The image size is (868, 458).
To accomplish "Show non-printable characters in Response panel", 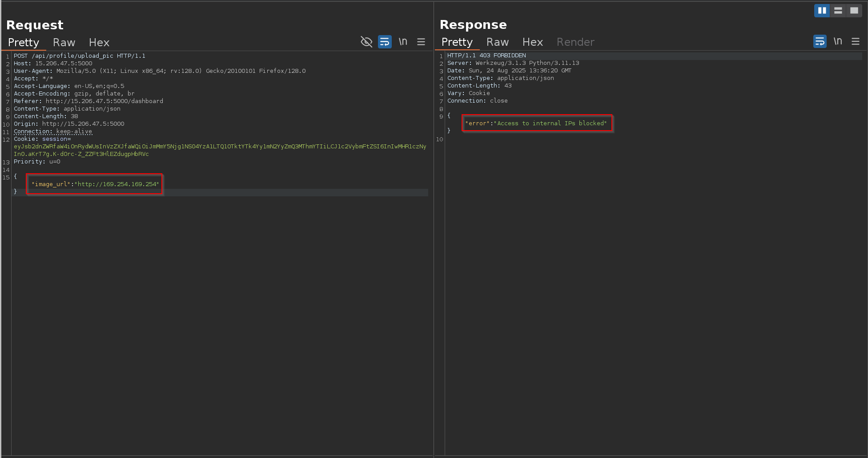I will click(838, 41).
